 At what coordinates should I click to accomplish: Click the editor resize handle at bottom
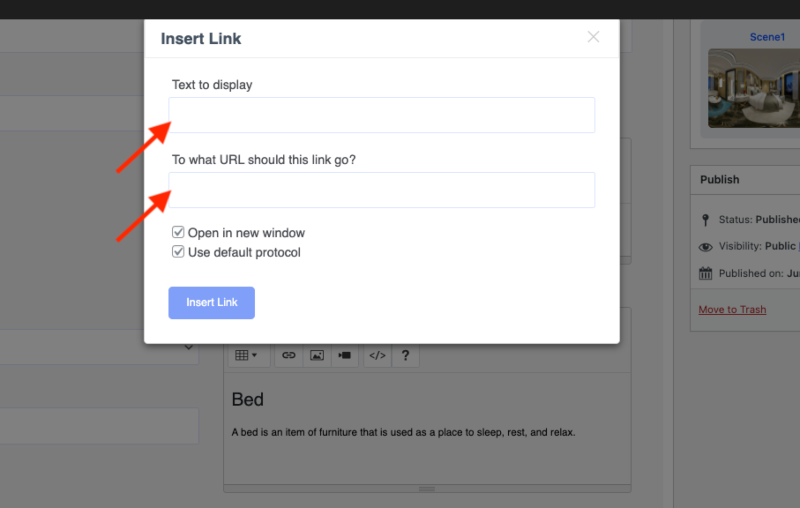[427, 489]
